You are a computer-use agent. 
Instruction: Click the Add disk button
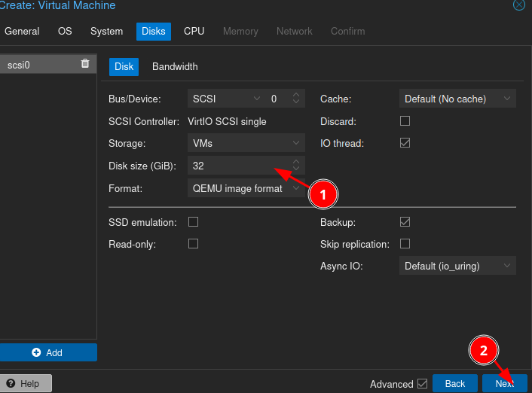[x=47, y=352]
